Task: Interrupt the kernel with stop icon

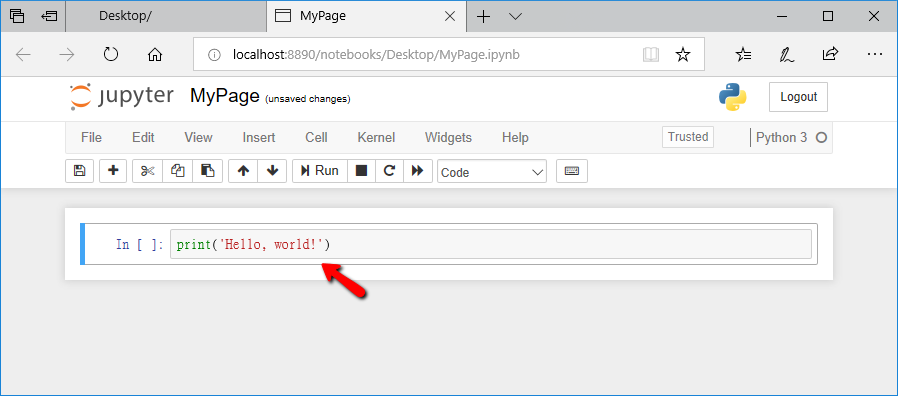Action: click(x=361, y=171)
